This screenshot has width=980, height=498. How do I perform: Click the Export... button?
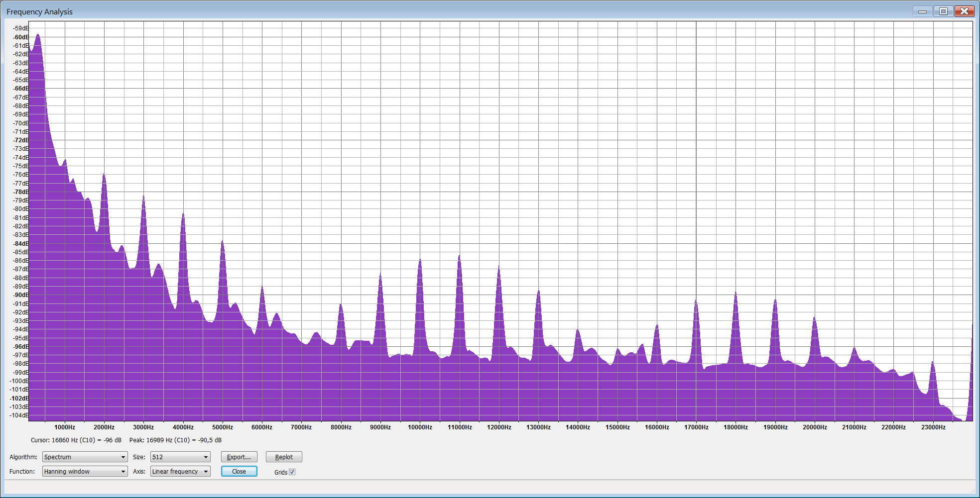coord(239,457)
